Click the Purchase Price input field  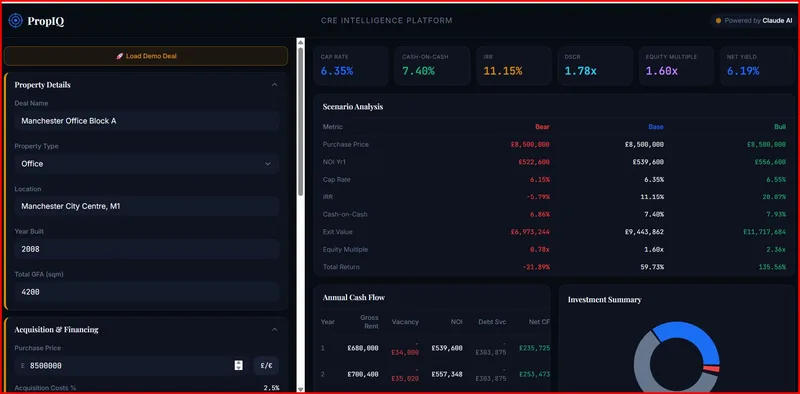coord(132,366)
